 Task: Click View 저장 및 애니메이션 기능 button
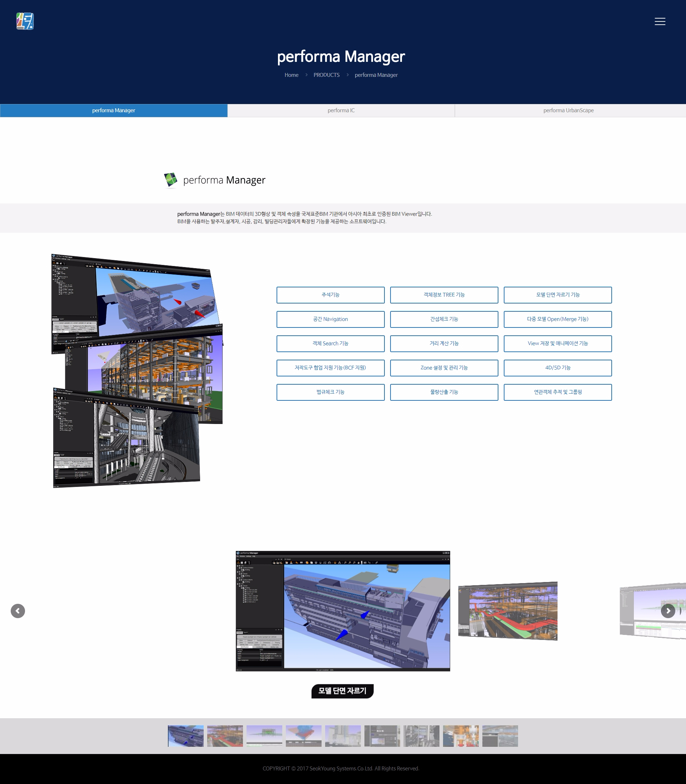[x=558, y=344]
